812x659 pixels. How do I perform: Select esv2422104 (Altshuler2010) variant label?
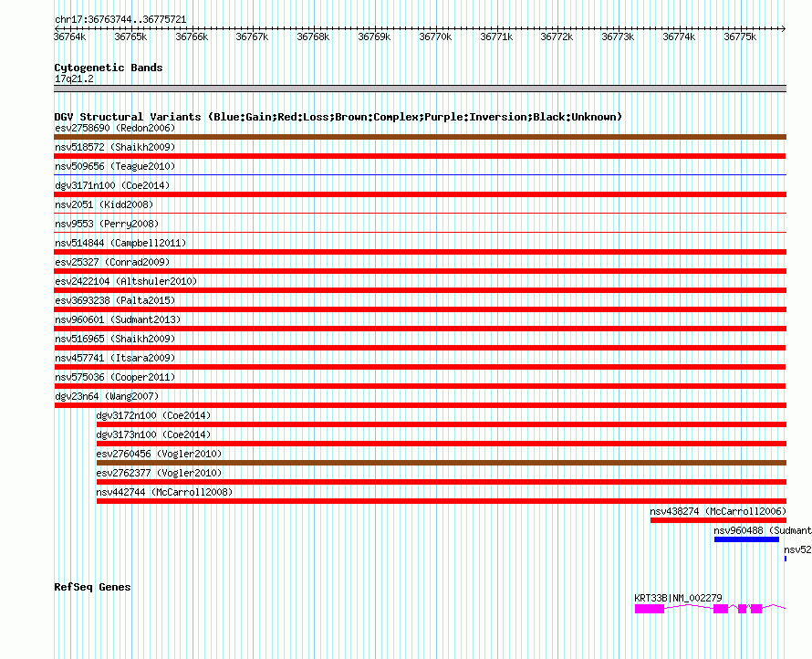[x=126, y=281]
